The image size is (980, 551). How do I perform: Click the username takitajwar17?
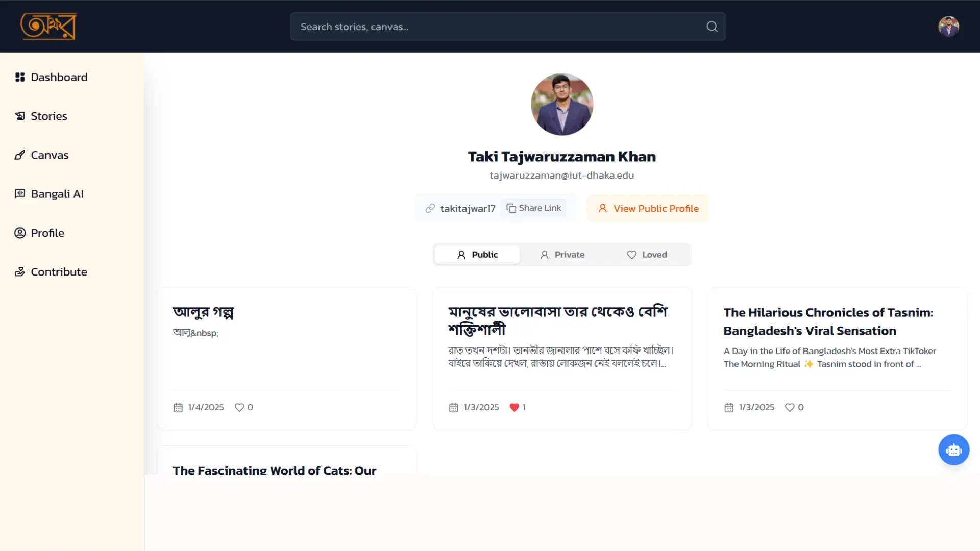468,208
